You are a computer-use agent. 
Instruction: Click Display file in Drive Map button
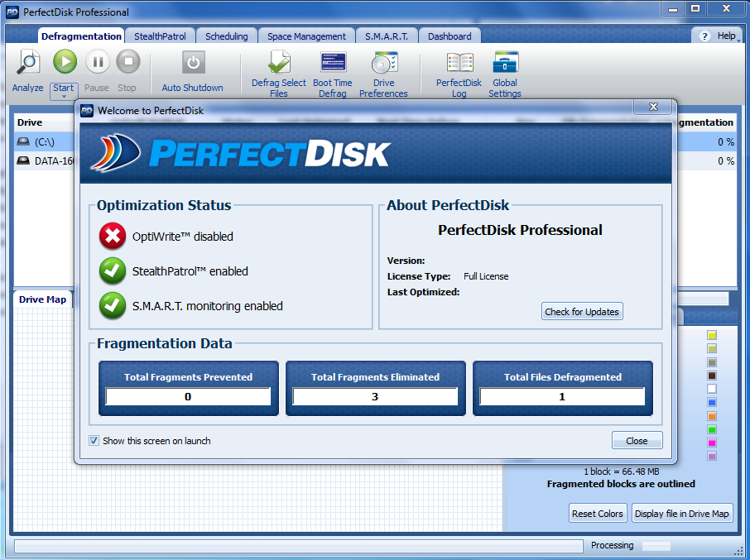coord(681,514)
